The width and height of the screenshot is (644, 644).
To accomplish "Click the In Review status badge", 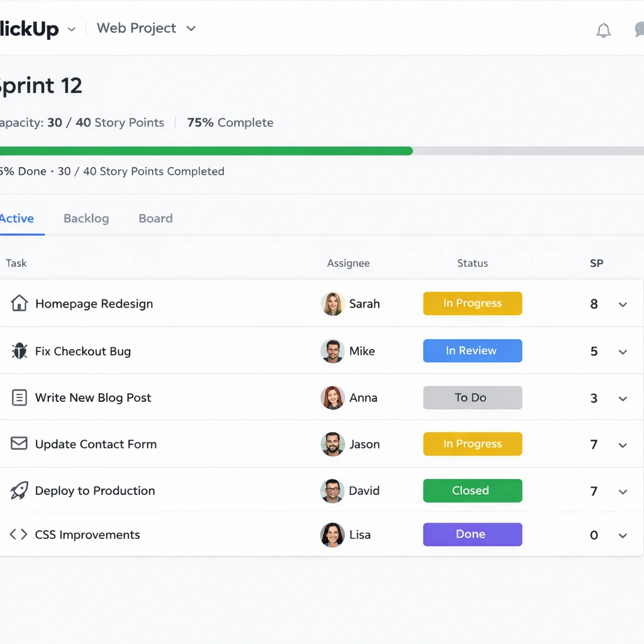I will (x=472, y=351).
